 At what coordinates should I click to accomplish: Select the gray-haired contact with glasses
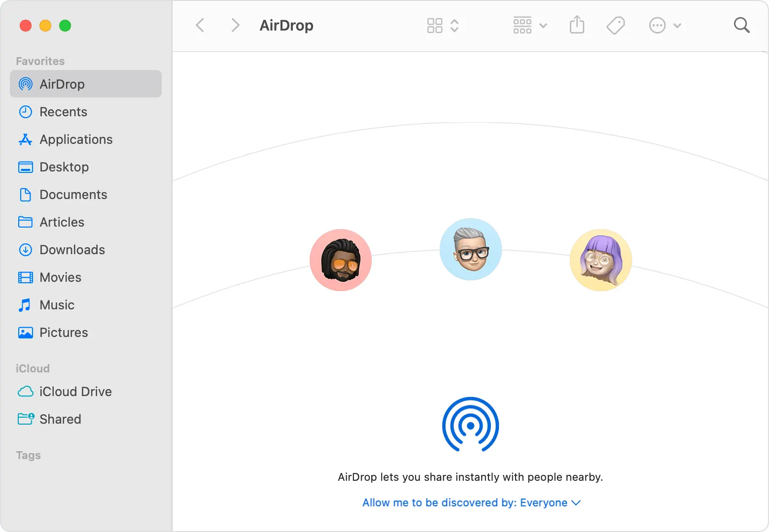point(471,249)
